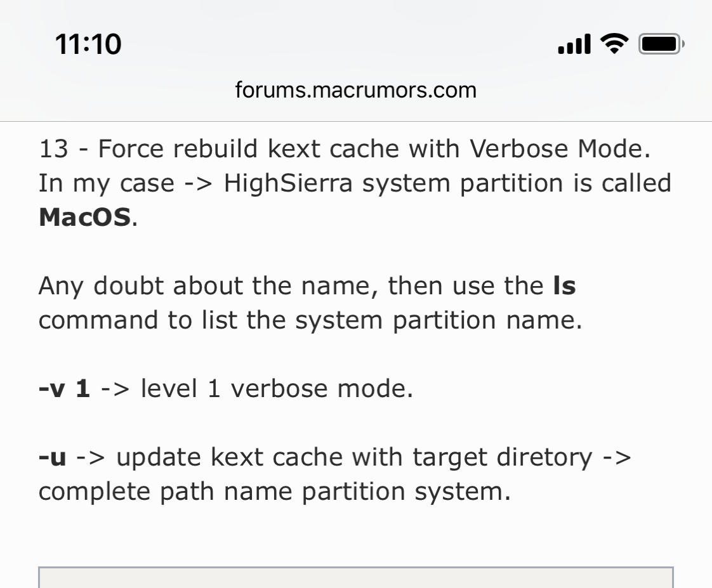The image size is (712, 588).
Task: Click the "13 - Force rebuild kext cache" line
Action: point(209,149)
